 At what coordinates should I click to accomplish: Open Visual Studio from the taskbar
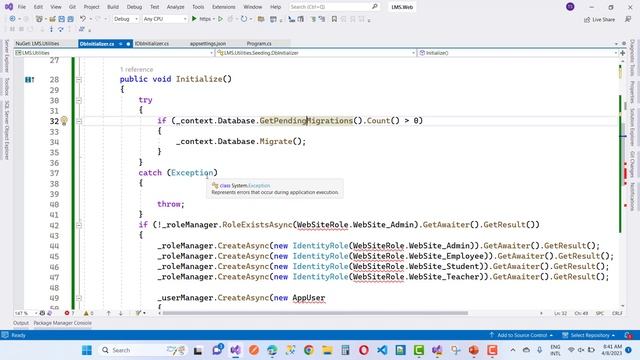[x=236, y=350]
